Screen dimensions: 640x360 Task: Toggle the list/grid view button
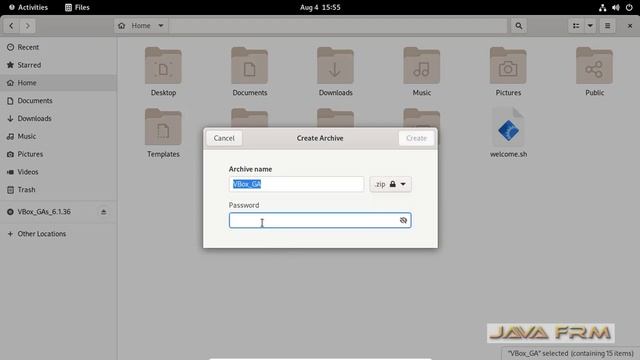pos(576,26)
